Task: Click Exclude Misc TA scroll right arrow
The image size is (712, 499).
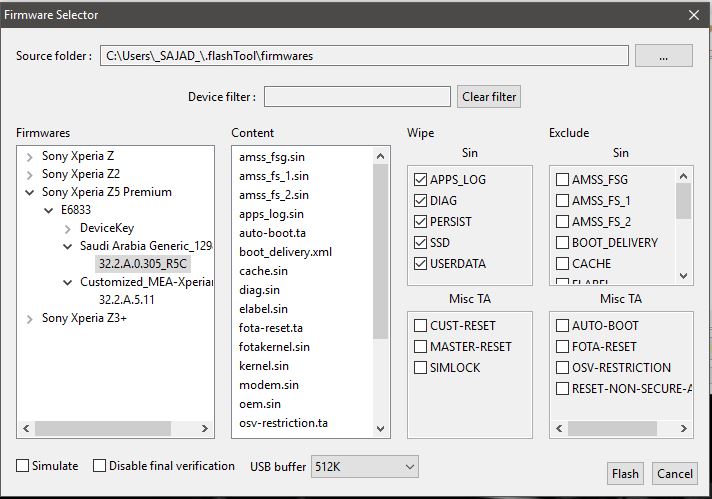Action: [x=683, y=429]
